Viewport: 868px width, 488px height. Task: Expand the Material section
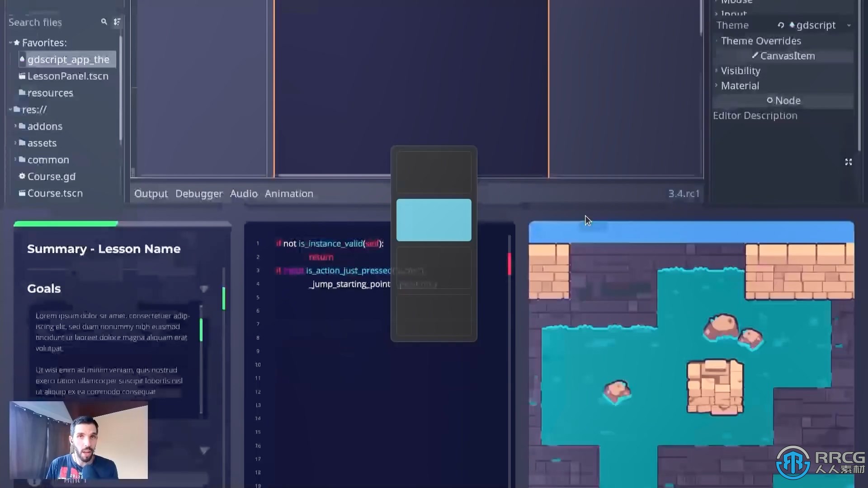pos(739,85)
